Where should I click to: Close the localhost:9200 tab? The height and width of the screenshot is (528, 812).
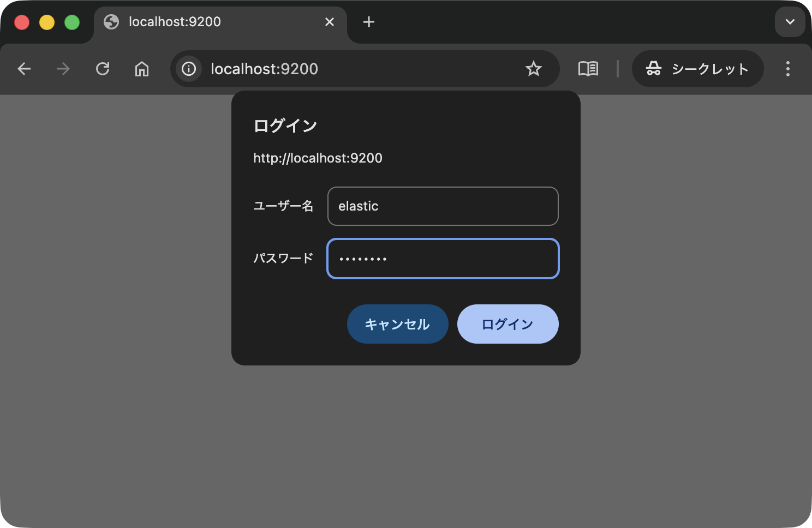330,22
